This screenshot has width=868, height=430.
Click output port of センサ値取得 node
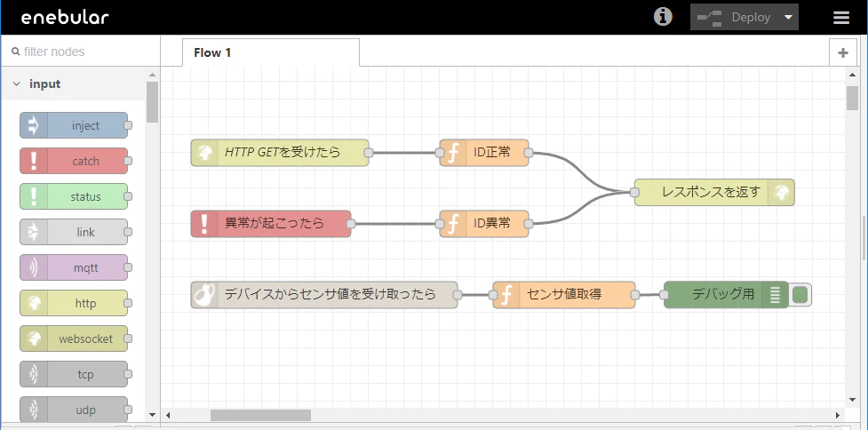click(x=635, y=295)
